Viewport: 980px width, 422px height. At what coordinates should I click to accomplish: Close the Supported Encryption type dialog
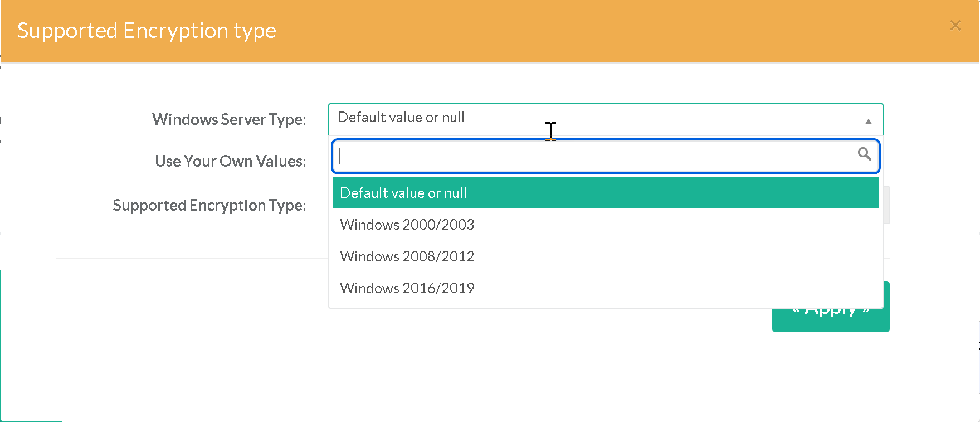click(x=955, y=26)
